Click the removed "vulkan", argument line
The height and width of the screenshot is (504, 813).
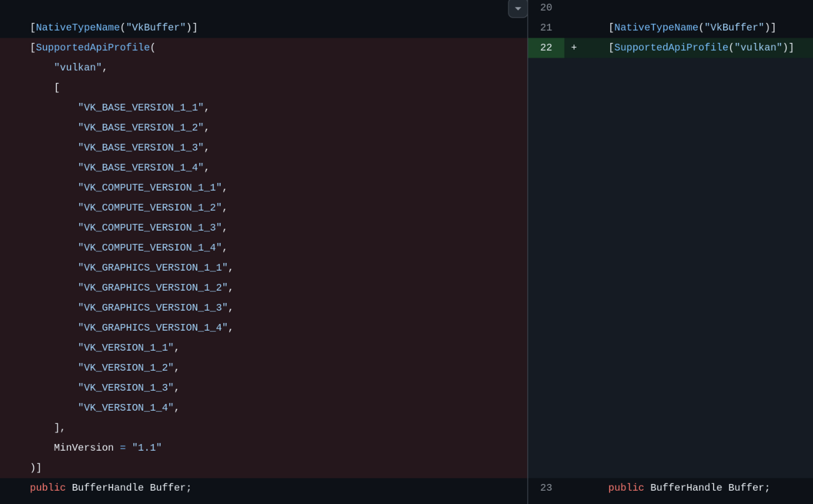coord(80,68)
